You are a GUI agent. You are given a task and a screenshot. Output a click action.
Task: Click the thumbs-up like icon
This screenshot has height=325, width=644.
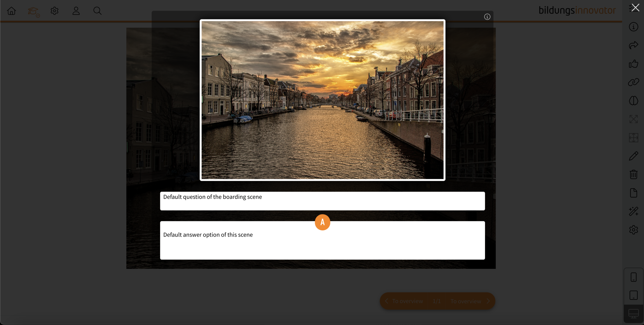(633, 64)
